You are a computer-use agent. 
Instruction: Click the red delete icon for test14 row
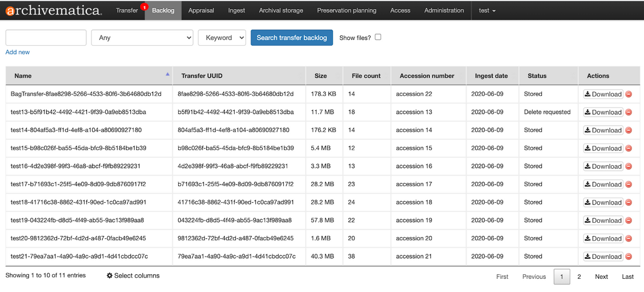point(629,130)
